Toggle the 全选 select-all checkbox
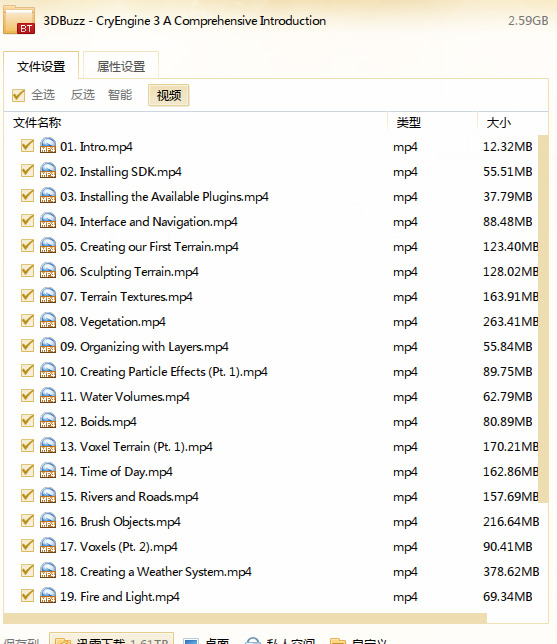The width and height of the screenshot is (557, 644). click(18, 95)
